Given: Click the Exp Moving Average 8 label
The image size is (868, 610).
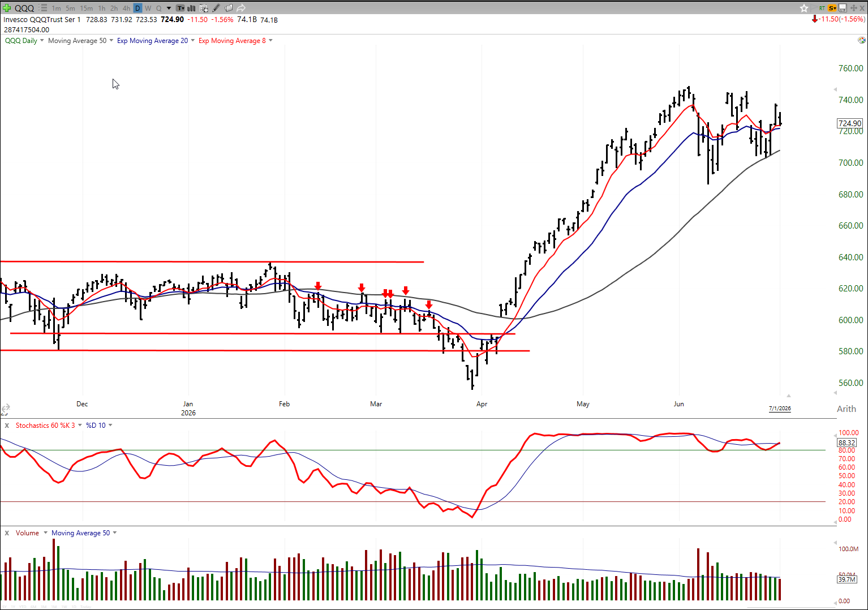Looking at the screenshot, I should click(x=232, y=41).
